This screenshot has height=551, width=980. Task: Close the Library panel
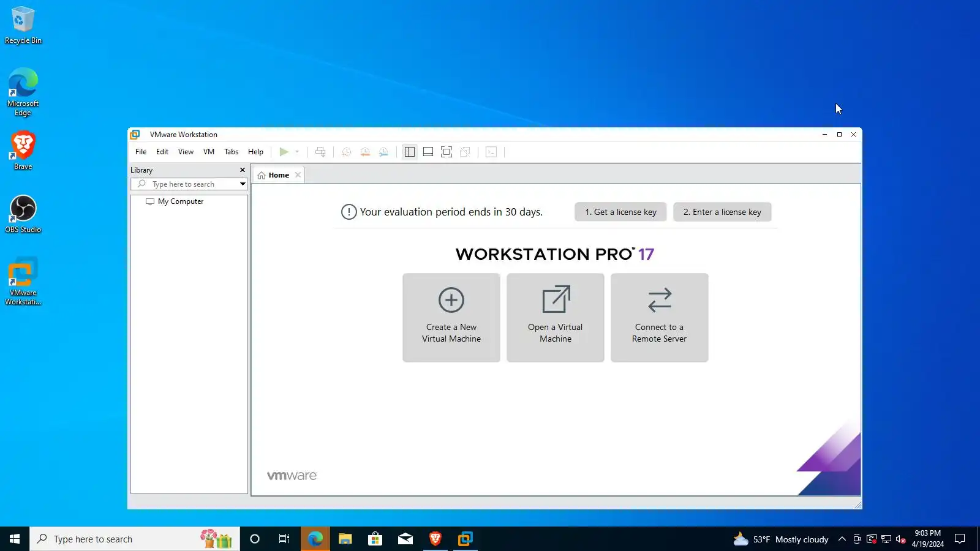[243, 170]
